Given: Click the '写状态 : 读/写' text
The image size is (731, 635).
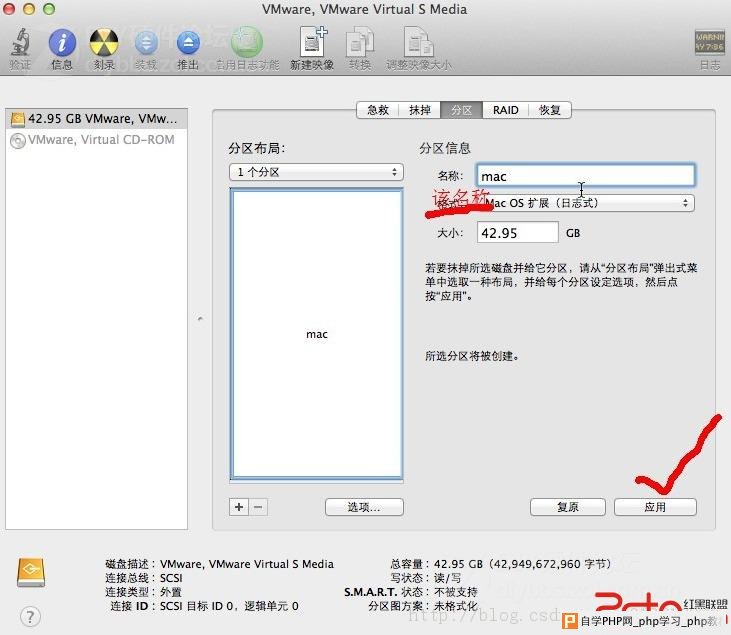Looking at the screenshot, I should pyautogui.click(x=426, y=578).
